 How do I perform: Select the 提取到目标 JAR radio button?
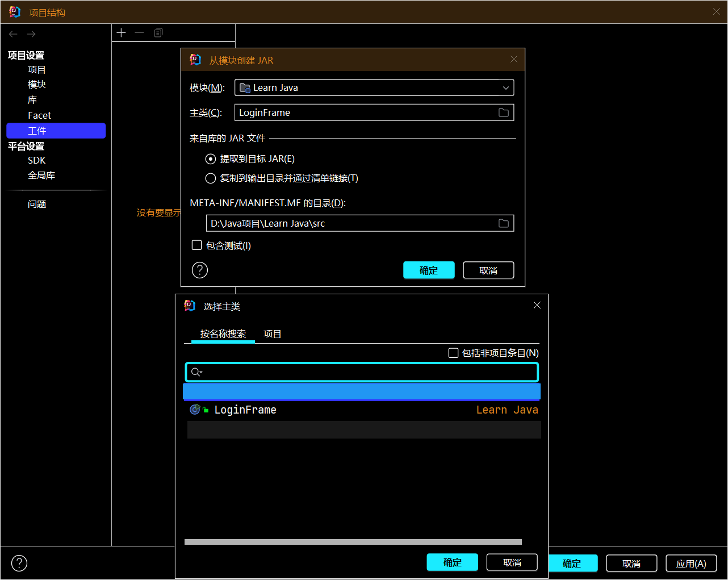(x=211, y=159)
